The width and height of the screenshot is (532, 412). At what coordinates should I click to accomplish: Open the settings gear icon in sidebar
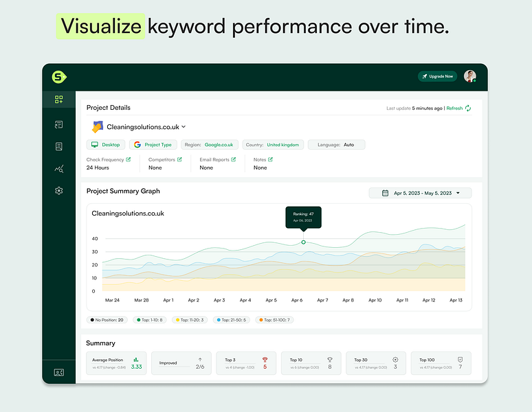pos(58,191)
